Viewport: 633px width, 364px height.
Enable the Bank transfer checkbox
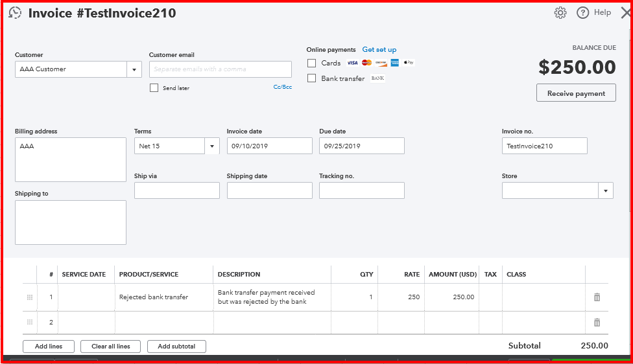pos(311,78)
